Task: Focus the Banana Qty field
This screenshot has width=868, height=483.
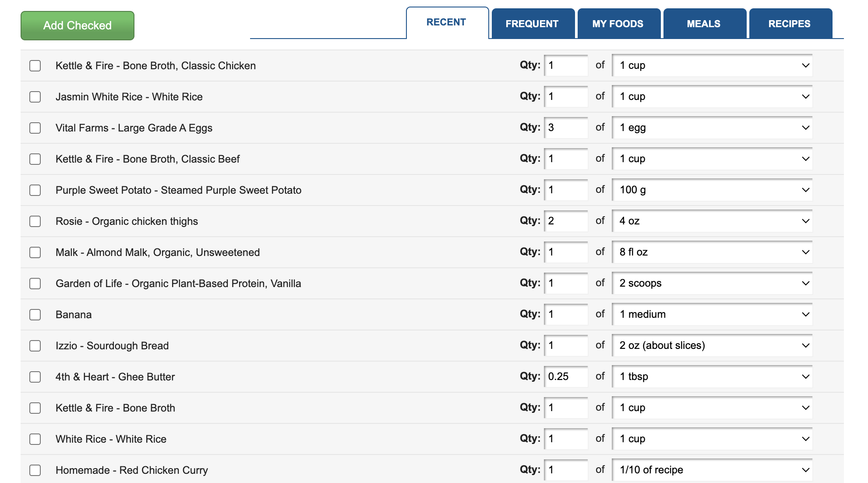Action: point(566,314)
